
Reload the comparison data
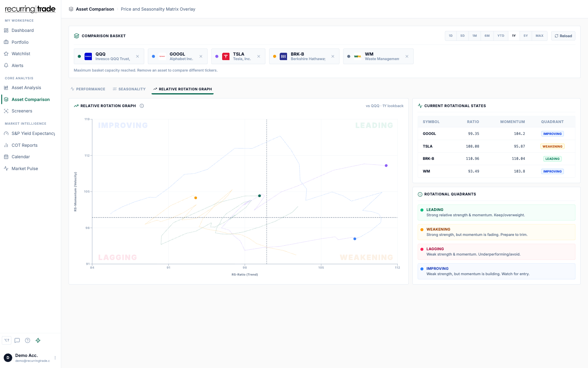coord(563,36)
